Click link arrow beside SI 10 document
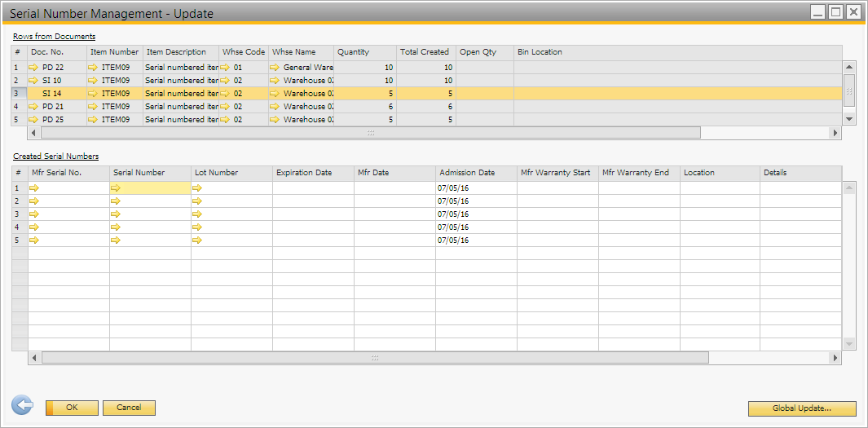 (33, 81)
